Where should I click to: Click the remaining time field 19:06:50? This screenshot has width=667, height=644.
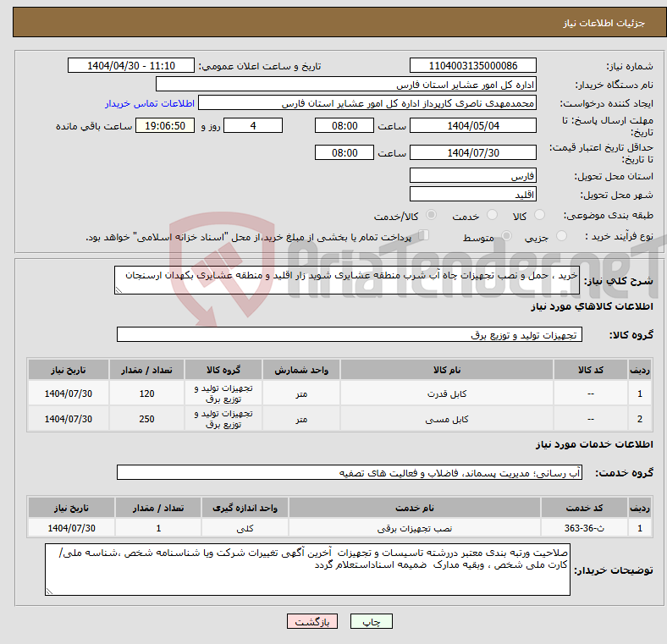click(165, 125)
